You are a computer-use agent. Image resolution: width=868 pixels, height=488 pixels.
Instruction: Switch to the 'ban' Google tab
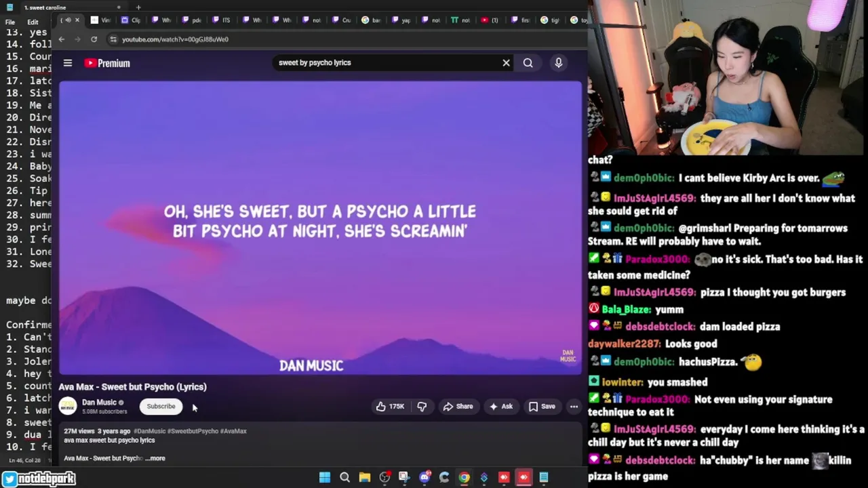point(370,20)
